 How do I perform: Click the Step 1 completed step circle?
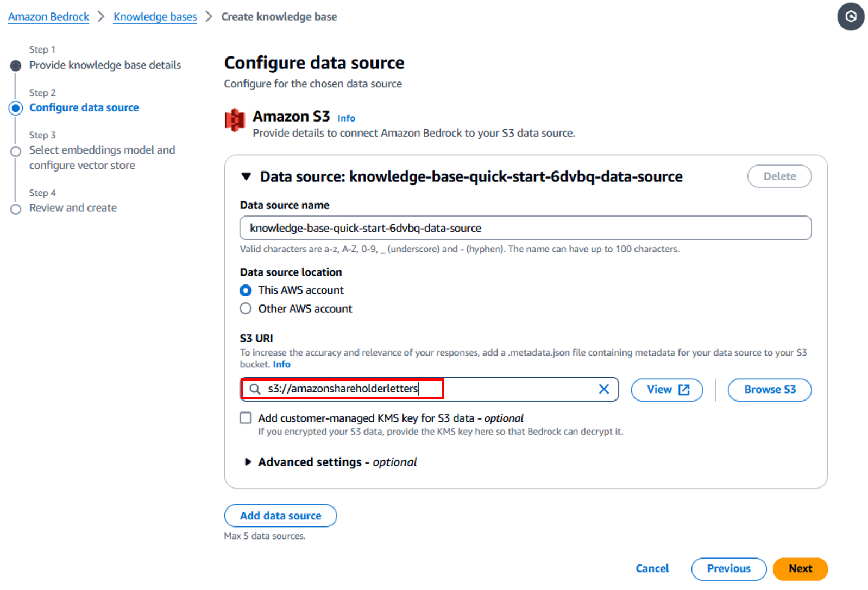16,66
